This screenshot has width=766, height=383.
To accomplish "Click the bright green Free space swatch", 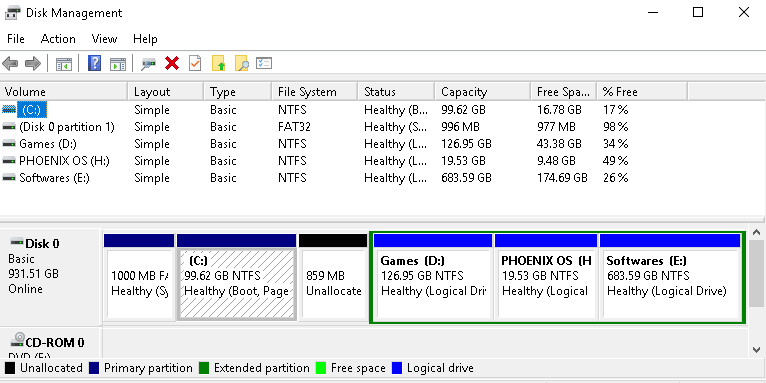I will [x=321, y=368].
